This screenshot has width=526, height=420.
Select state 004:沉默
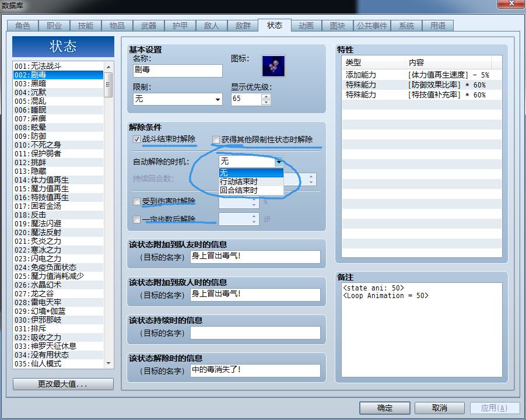pos(58,92)
